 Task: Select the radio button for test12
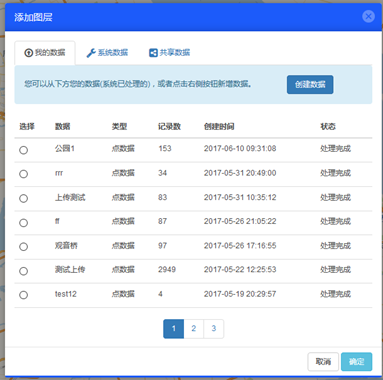click(23, 295)
